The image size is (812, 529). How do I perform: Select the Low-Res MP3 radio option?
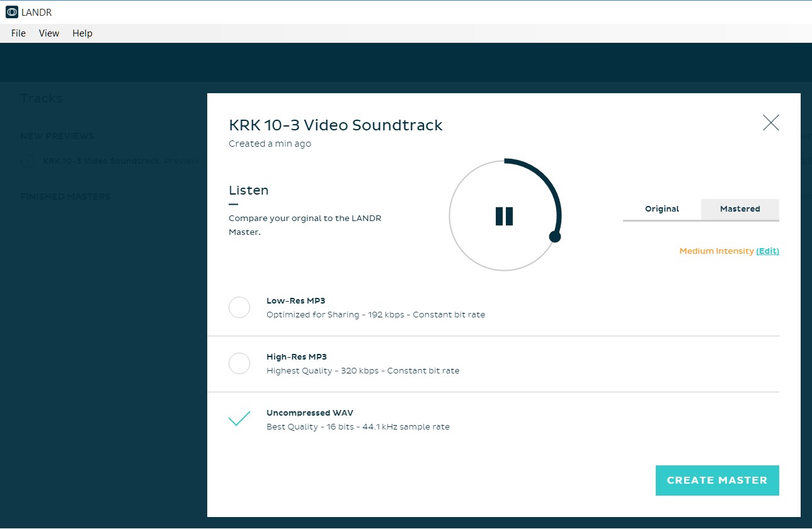pos(239,307)
